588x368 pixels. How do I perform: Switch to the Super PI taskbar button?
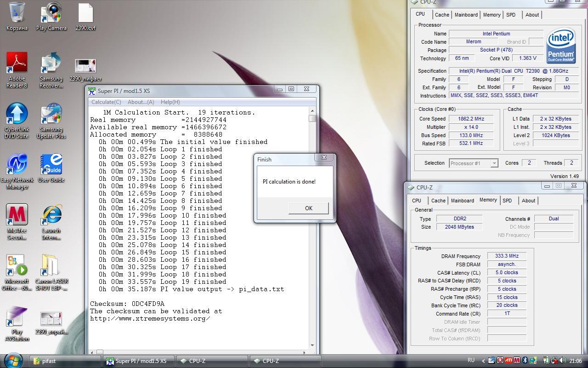139,361
